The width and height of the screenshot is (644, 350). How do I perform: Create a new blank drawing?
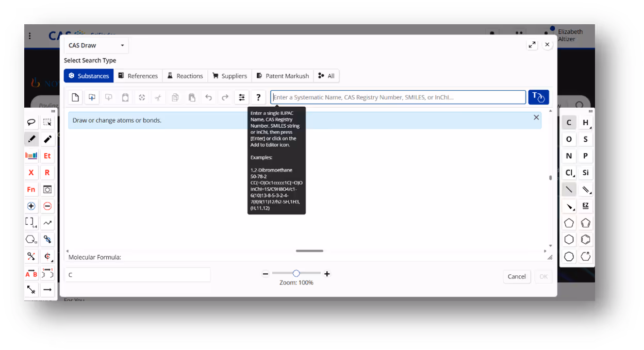click(75, 97)
